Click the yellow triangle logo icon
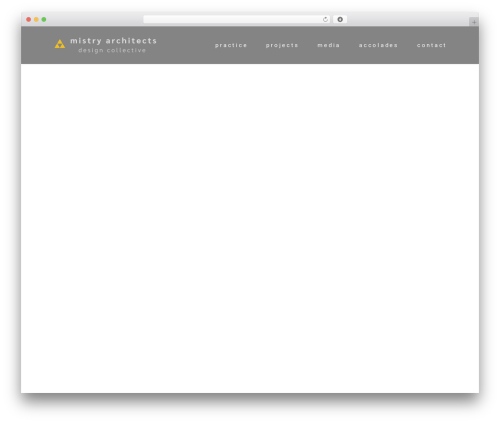Screen dimensions: 500x423 pyautogui.click(x=60, y=44)
